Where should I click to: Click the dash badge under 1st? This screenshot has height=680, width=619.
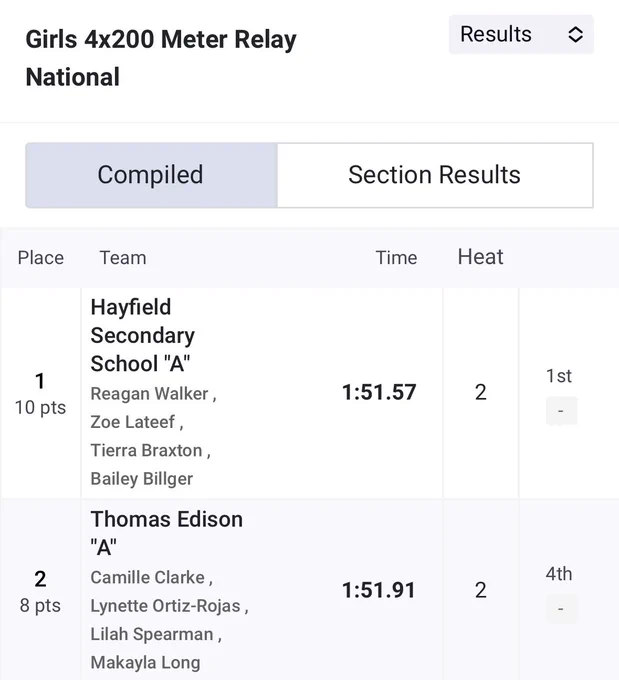(x=561, y=411)
